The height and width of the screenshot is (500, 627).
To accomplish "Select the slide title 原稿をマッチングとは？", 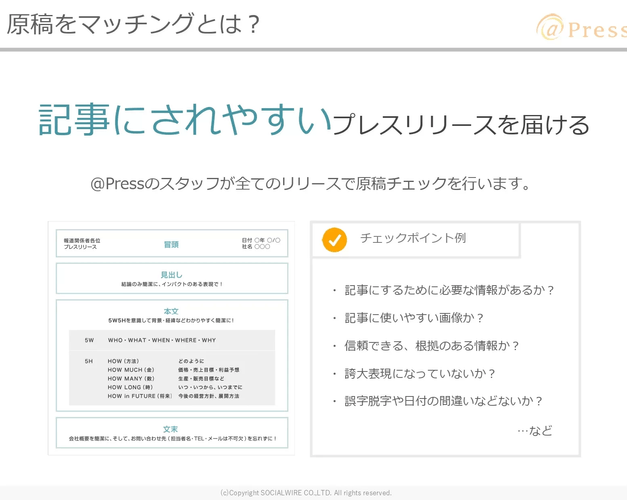I will pos(134,24).
